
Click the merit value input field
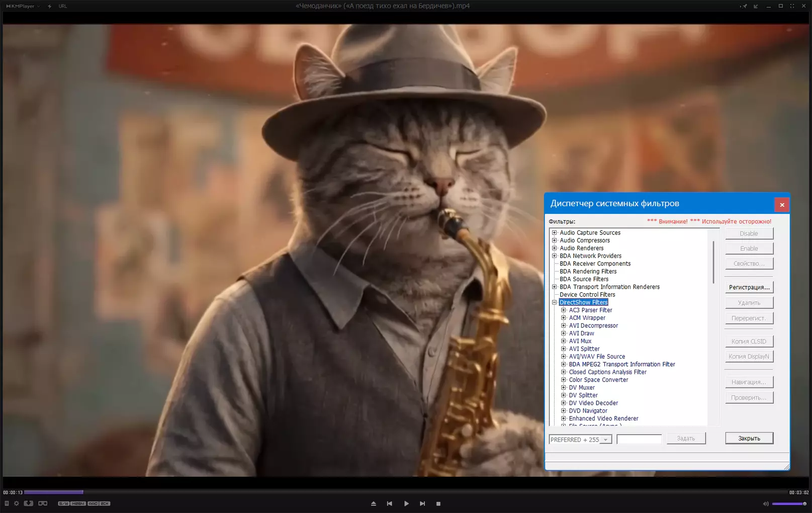(x=639, y=439)
